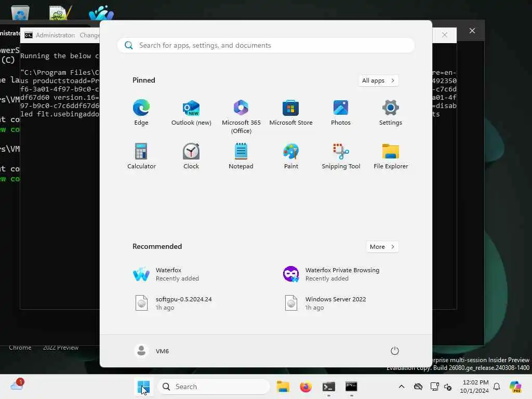532x399 pixels.
Task: Launch the Snipping Tool
Action: pyautogui.click(x=341, y=156)
